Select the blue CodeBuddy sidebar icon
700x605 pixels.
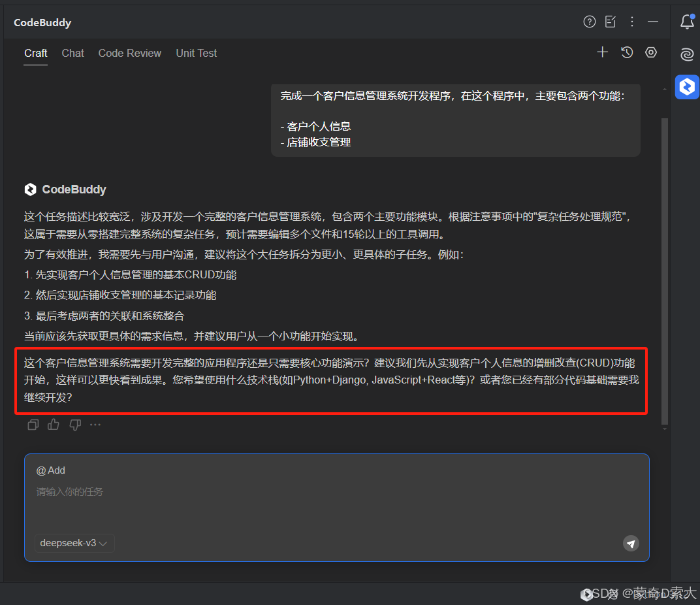pyautogui.click(x=687, y=87)
